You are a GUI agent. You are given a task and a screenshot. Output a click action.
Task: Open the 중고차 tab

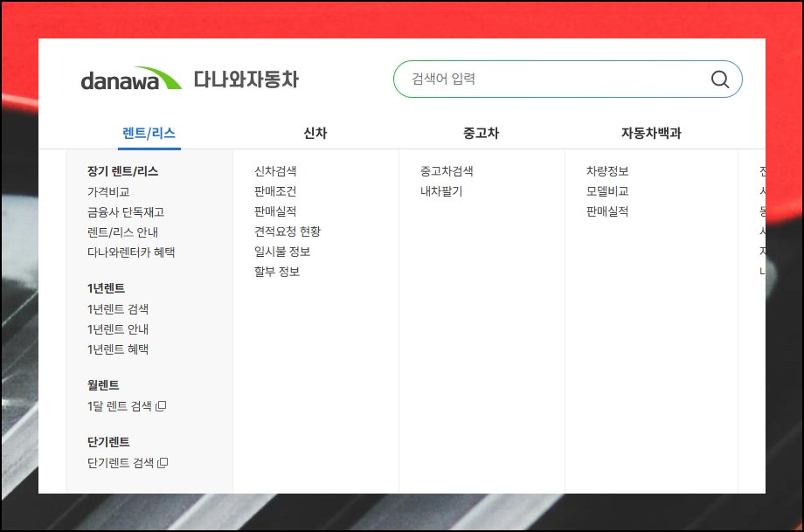(x=481, y=134)
